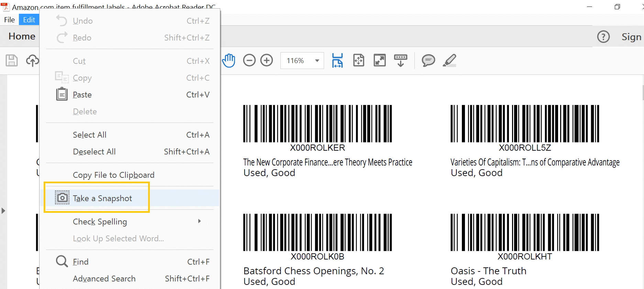This screenshot has width=644, height=289.
Task: Choose Copy File to Clipboard
Action: coord(130,175)
